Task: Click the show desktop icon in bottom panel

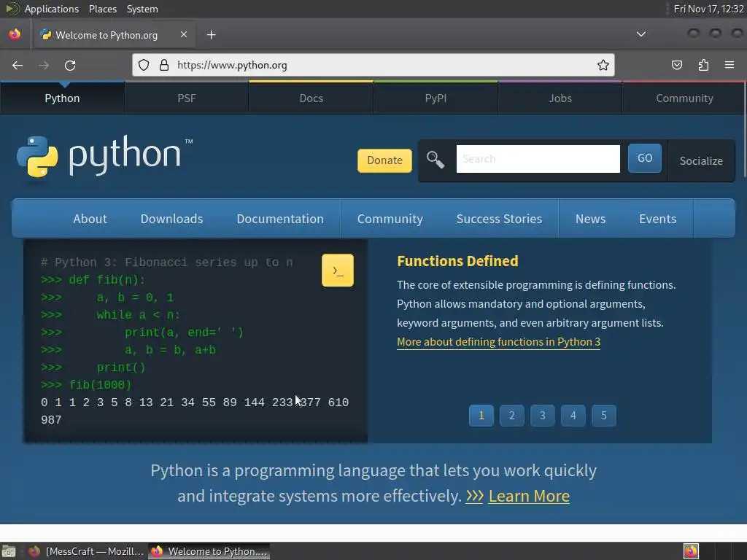Action: pyautogui.click(x=9, y=551)
